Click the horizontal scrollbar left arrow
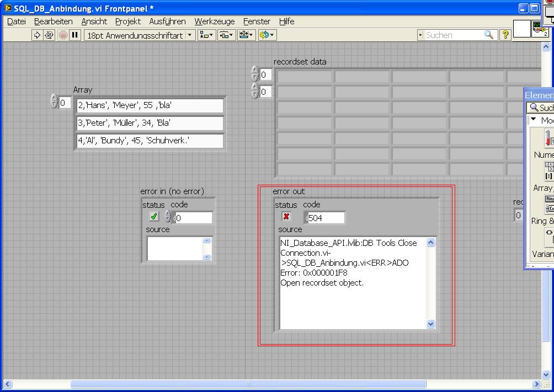The image size is (554, 392). coord(7,384)
